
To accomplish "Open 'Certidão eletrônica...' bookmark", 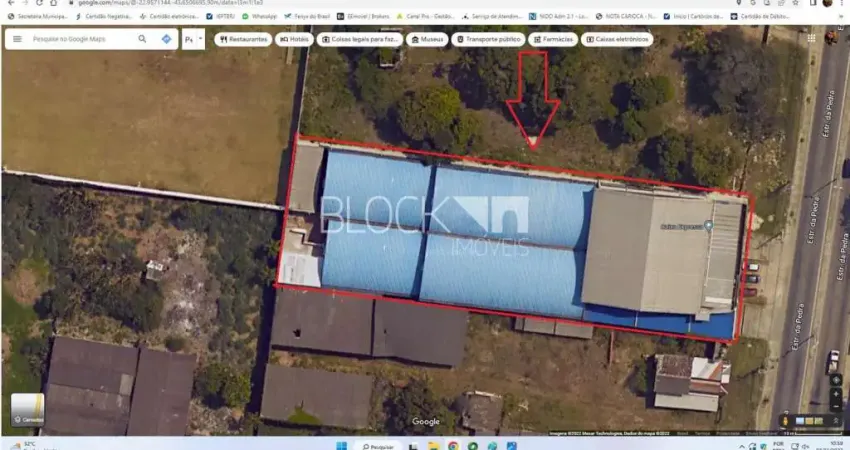I will pyautogui.click(x=169, y=17).
